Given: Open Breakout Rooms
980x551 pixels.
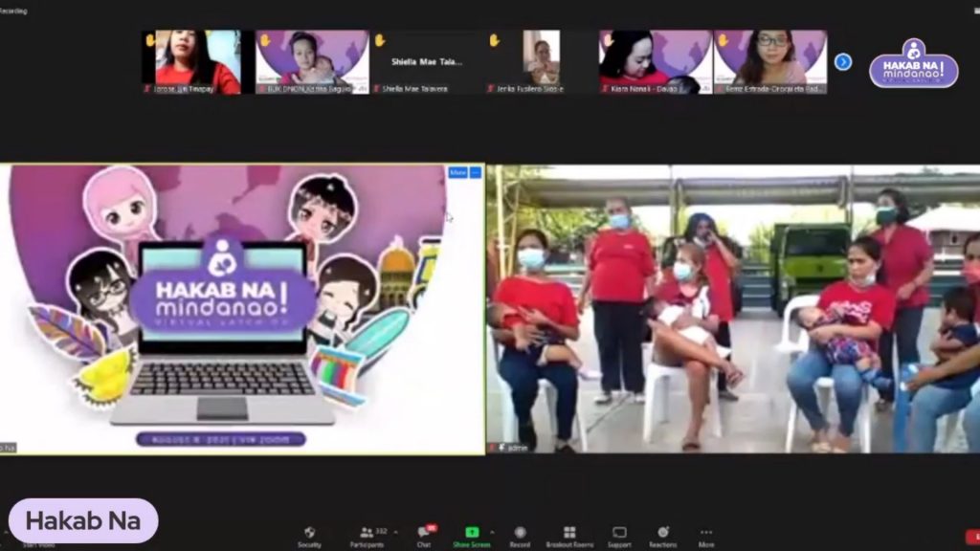Looking at the screenshot, I should tap(569, 537).
